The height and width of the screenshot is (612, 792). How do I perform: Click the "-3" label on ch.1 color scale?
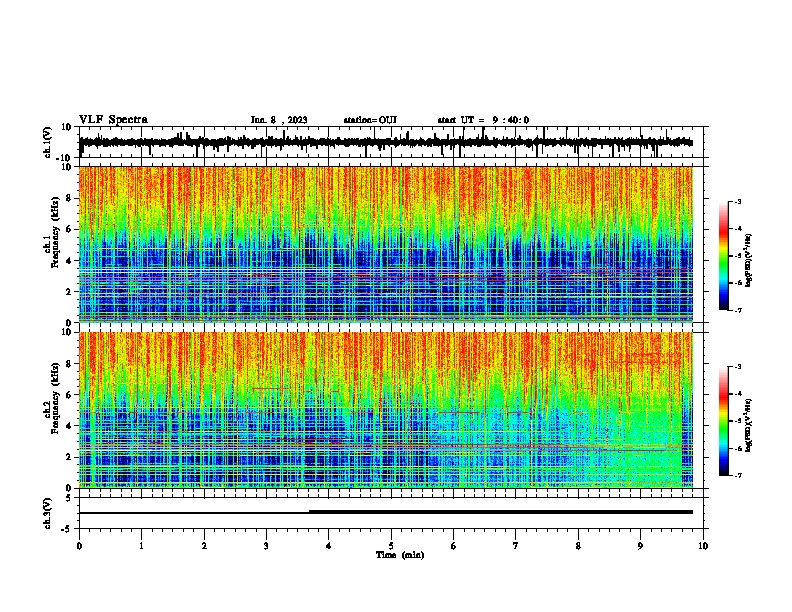[738, 201]
